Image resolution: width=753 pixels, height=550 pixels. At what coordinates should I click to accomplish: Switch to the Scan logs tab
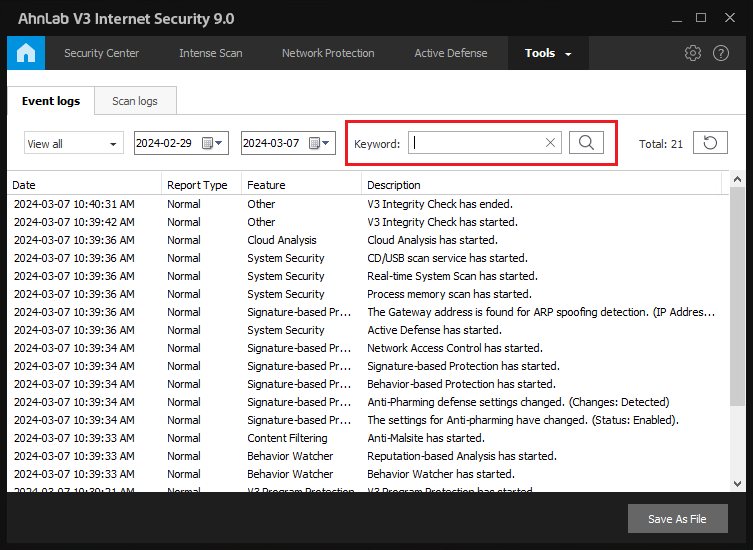pos(135,101)
